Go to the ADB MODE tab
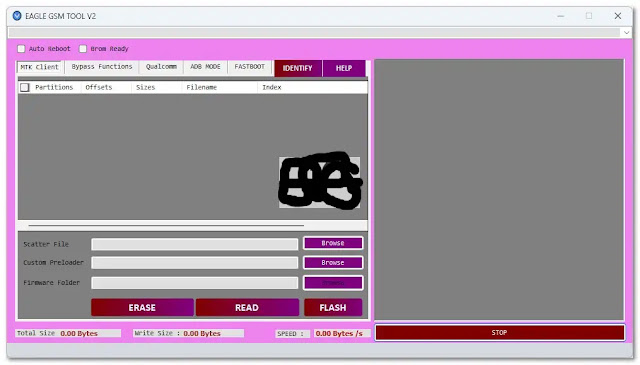 point(205,67)
